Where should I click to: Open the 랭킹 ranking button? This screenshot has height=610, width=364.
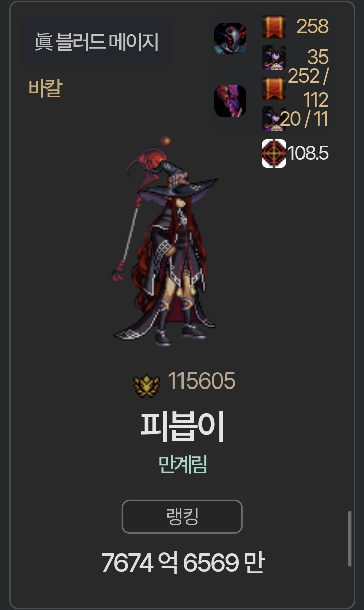tap(182, 517)
